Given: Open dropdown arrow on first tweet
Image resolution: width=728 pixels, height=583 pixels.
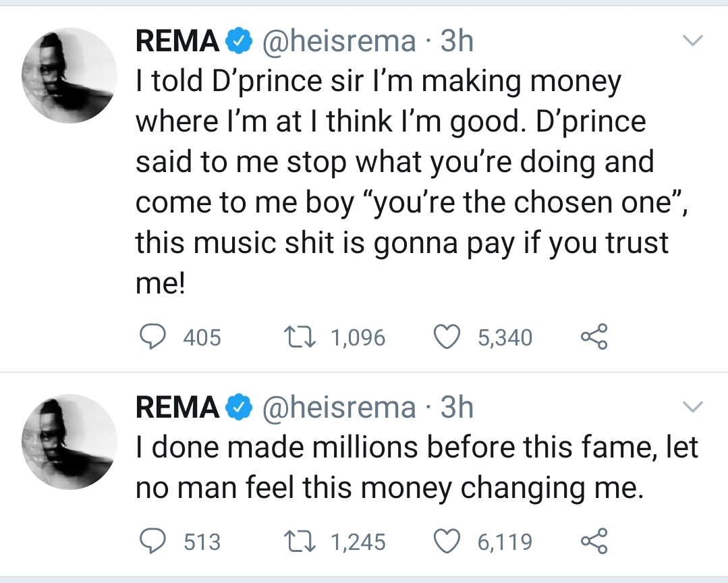Looking at the screenshot, I should click(693, 41).
